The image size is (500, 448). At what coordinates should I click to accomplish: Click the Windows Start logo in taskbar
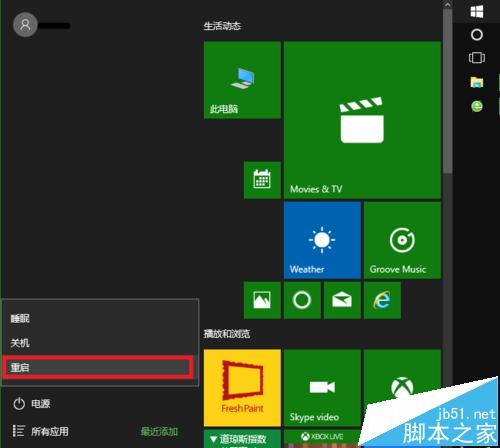[477, 11]
